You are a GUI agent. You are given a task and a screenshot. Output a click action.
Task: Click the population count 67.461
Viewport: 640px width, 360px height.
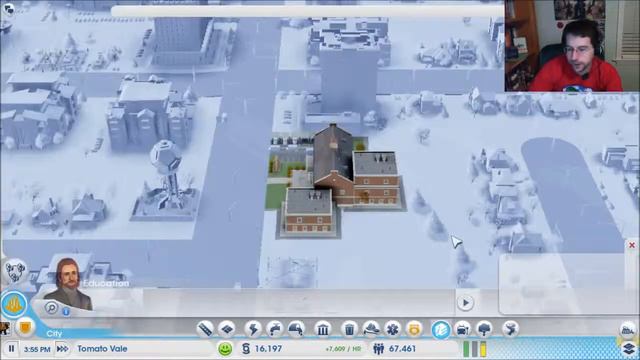point(402,349)
